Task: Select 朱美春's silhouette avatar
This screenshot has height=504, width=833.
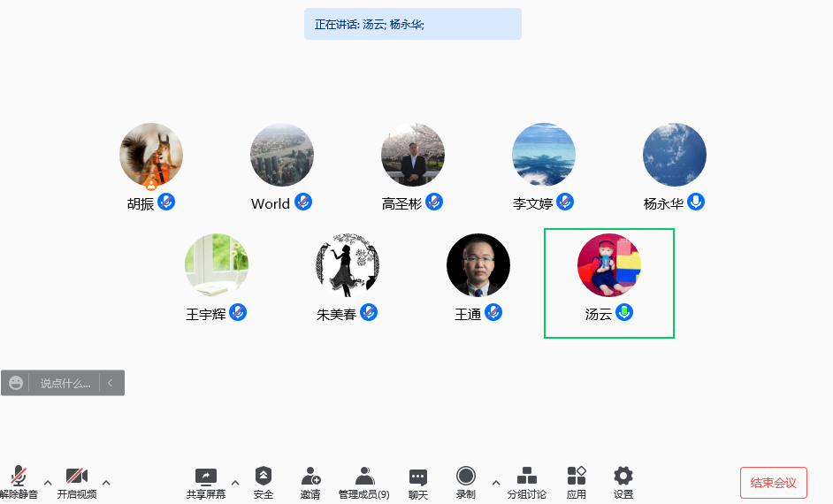Action: [348, 265]
